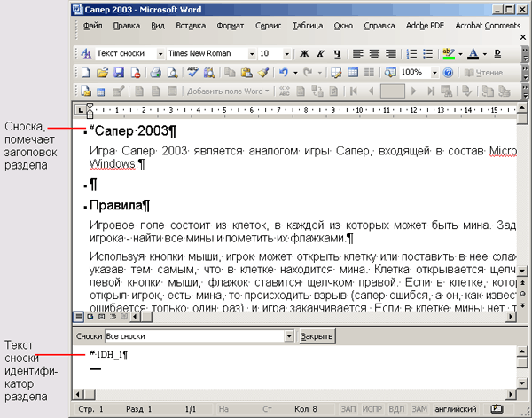The image size is (532, 418).
Task: Expand the highlight color dropdown arrow
Action: (x=460, y=53)
